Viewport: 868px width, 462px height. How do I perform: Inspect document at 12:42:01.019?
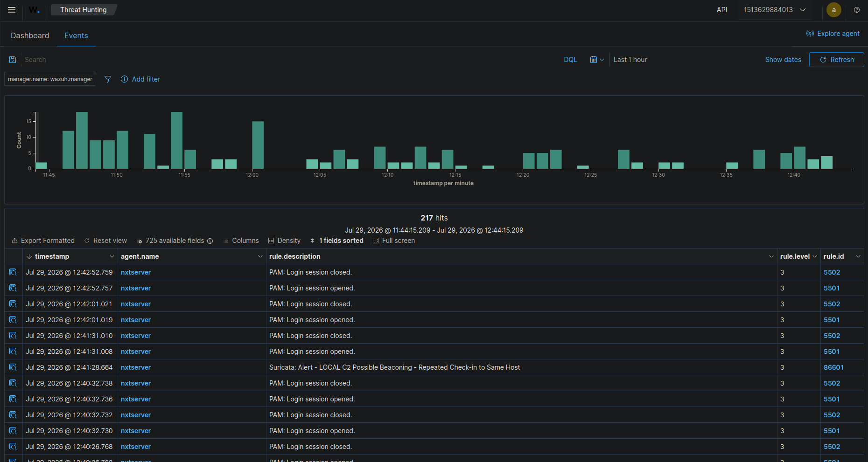(13, 320)
